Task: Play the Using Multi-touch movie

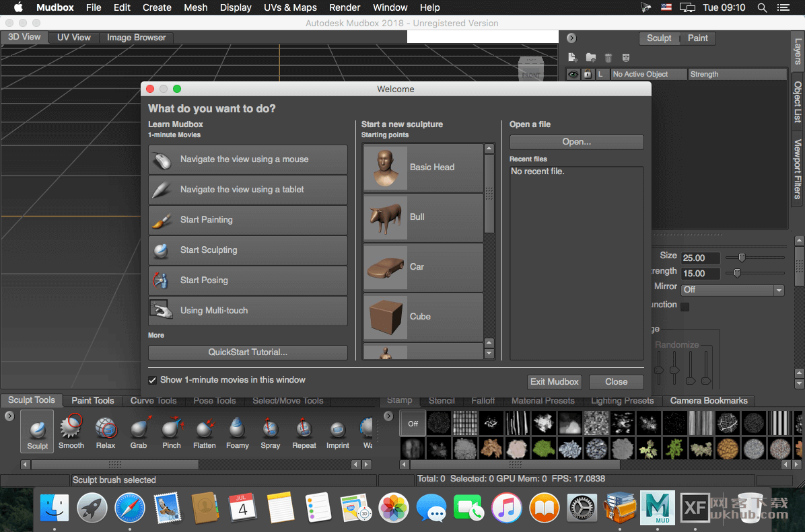Action: tap(248, 311)
